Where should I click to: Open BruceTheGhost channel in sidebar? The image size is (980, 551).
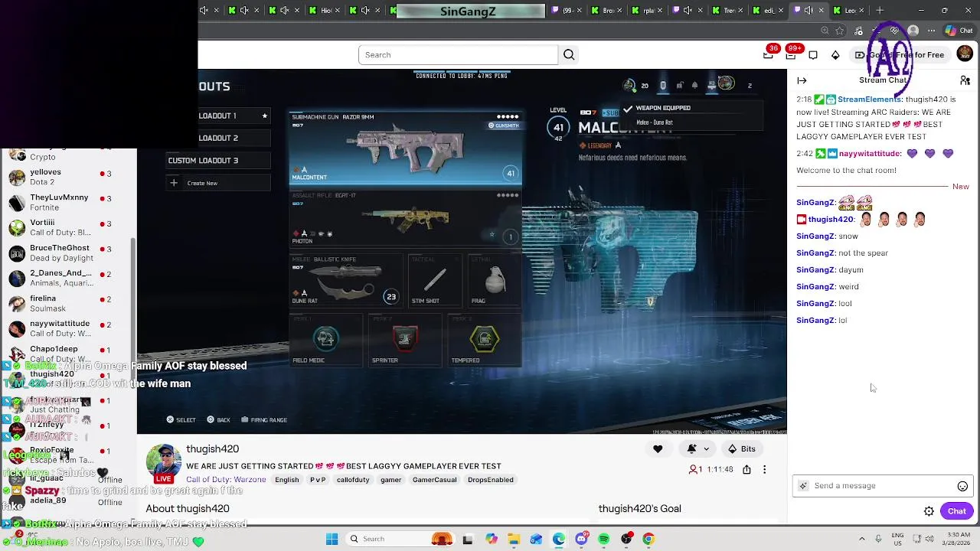point(67,253)
